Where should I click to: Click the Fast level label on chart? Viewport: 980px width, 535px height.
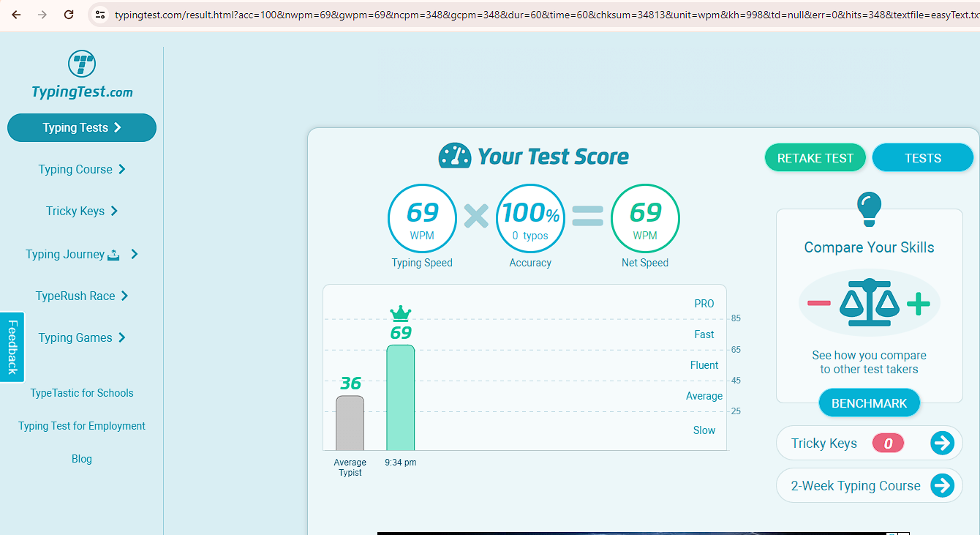point(704,334)
